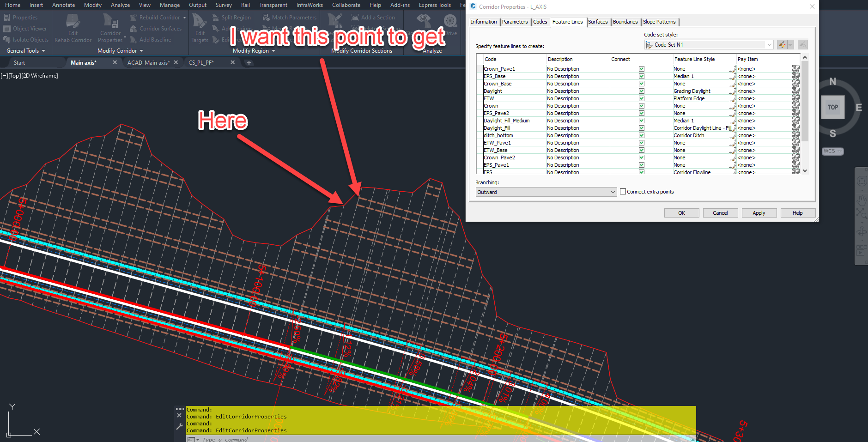This screenshot has width=868, height=442.
Task: Open the Analyze menu
Action: coord(120,5)
